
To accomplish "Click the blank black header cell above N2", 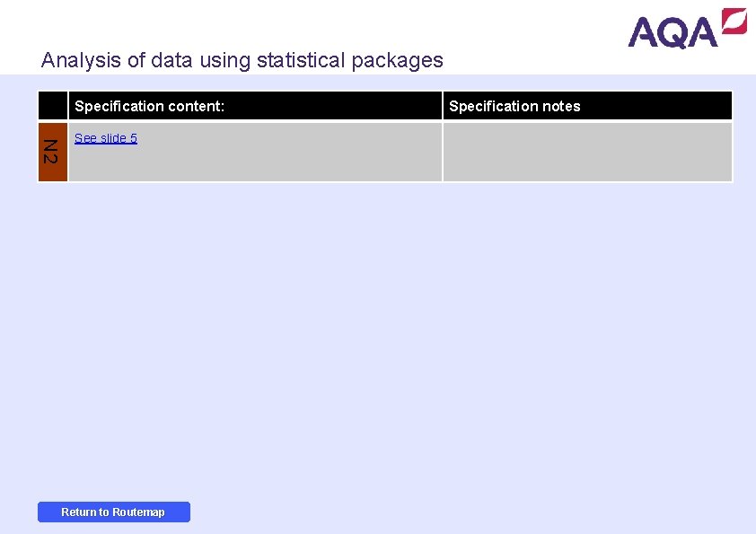I will coord(53,106).
